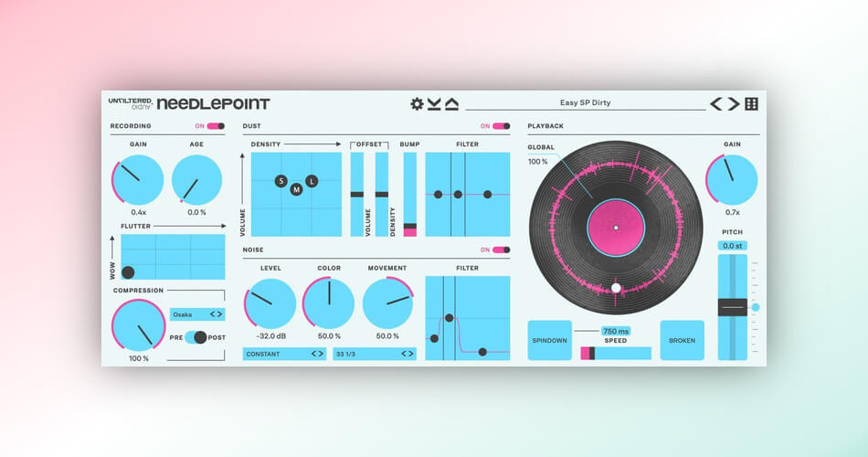Click the Offset Density slider handle
Screen dimensions: 868x457
382,195
